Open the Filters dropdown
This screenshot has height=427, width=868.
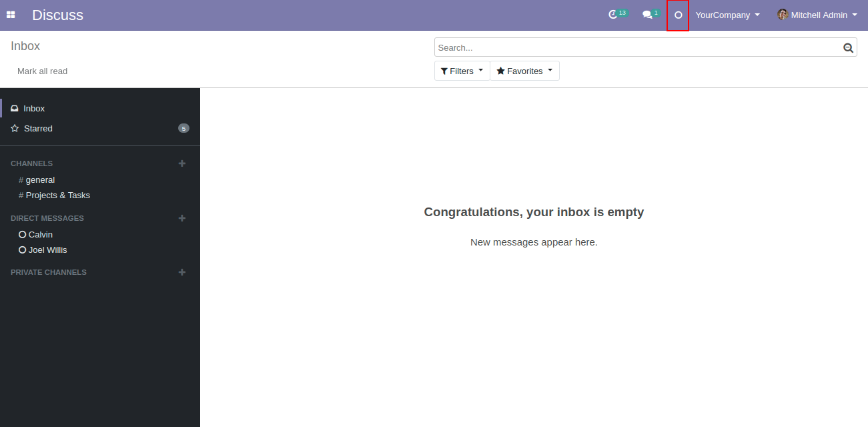click(x=462, y=71)
